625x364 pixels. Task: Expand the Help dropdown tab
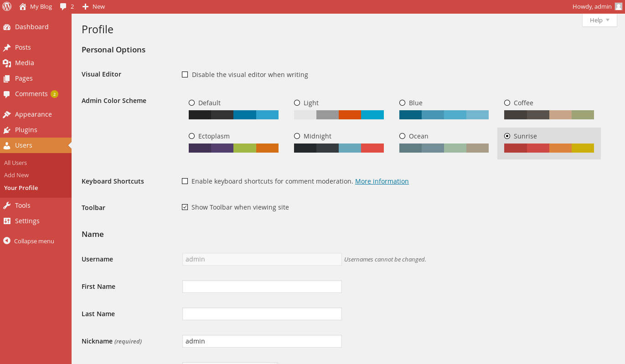pyautogui.click(x=599, y=20)
